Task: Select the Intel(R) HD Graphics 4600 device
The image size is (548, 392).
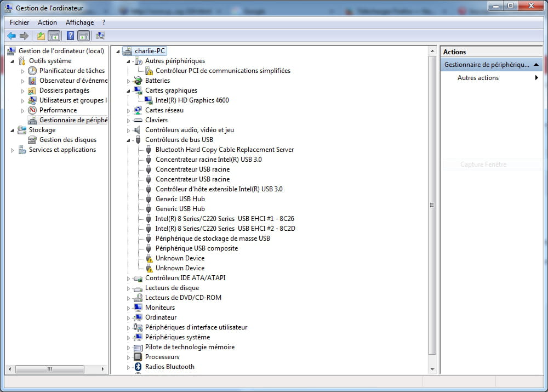Action: coord(192,100)
